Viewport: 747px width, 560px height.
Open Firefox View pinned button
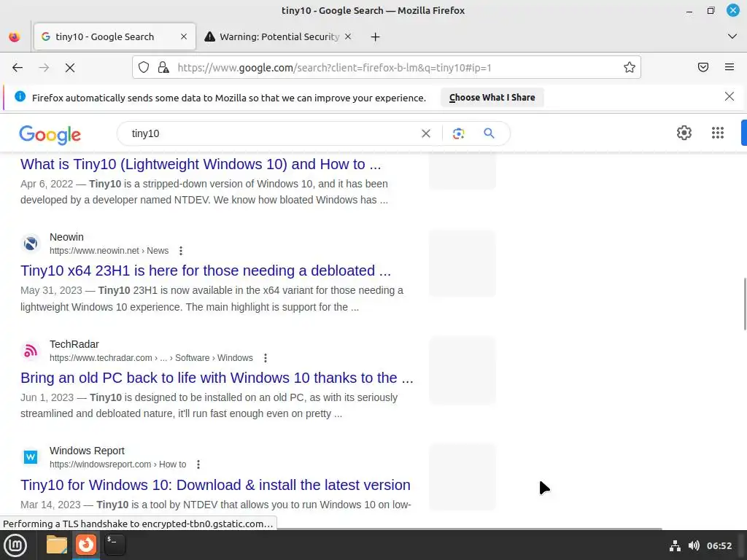tap(15, 36)
